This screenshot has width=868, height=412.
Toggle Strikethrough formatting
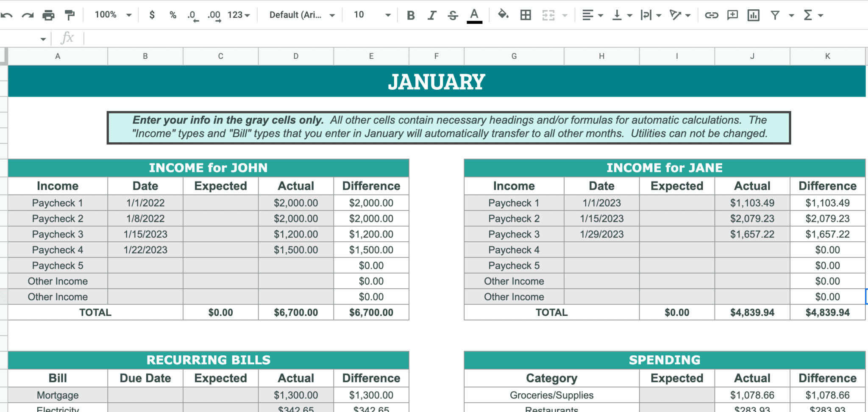453,15
